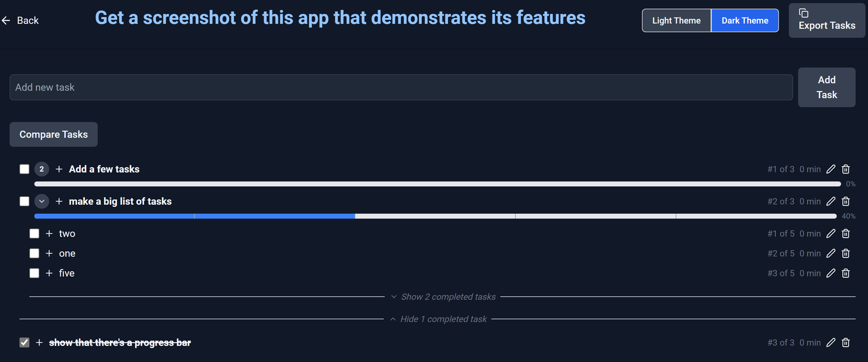Select the Dark Theme option
Screen dimensions: 868x362
point(745,20)
